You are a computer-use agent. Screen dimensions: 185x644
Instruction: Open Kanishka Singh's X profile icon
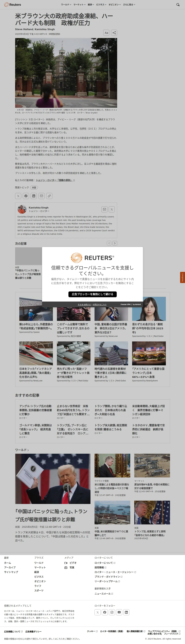(x=112, y=209)
